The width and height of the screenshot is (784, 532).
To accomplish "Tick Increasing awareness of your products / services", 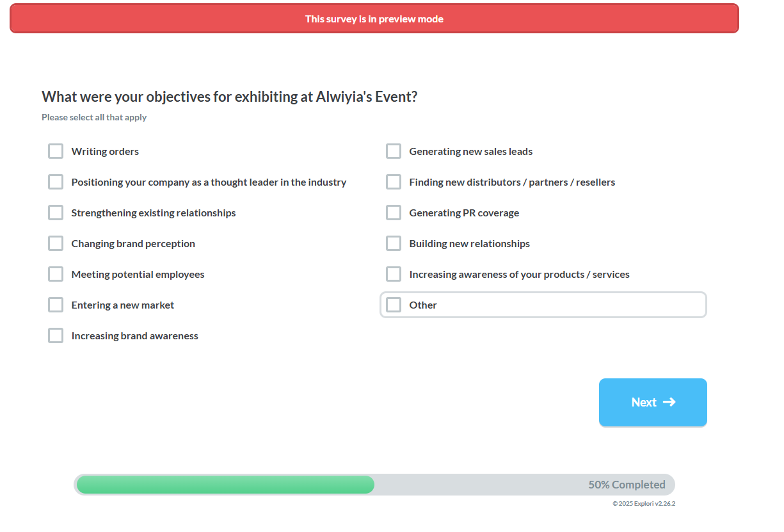I will [394, 275].
